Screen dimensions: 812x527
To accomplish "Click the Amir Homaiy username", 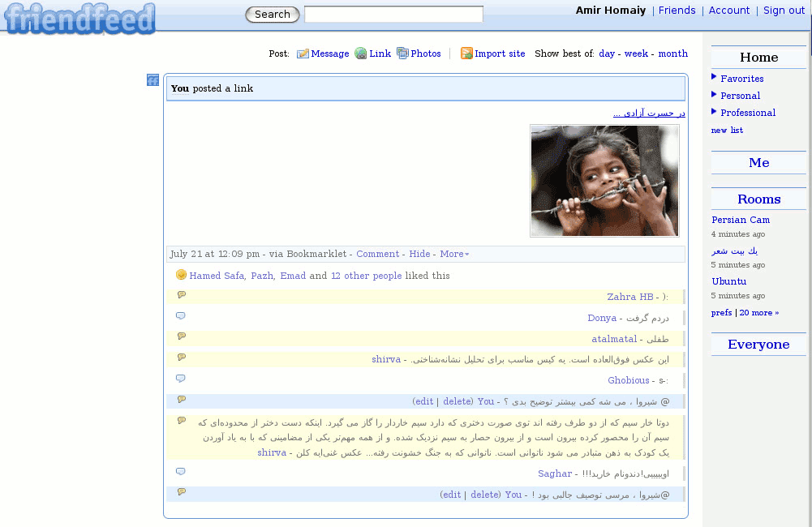I will click(611, 11).
